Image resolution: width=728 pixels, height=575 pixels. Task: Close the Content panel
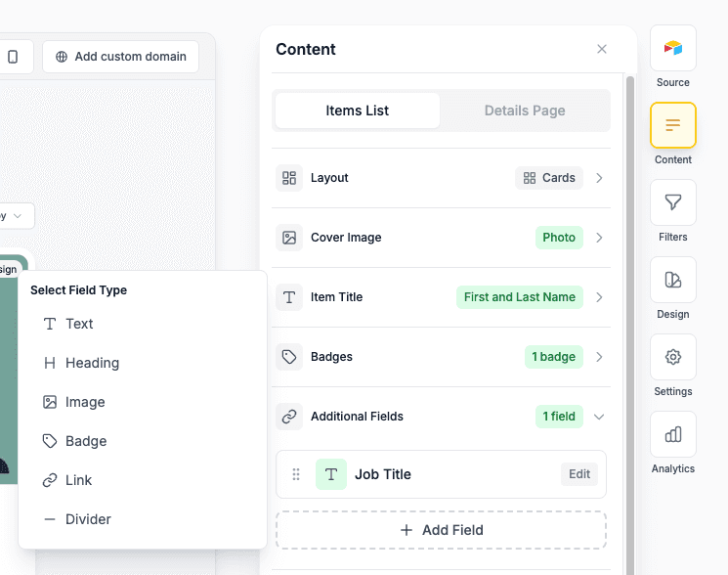coord(602,49)
